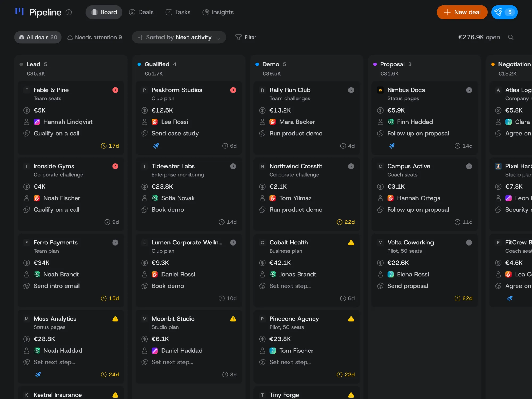
Task: Click the New deal button
Action: (462, 12)
